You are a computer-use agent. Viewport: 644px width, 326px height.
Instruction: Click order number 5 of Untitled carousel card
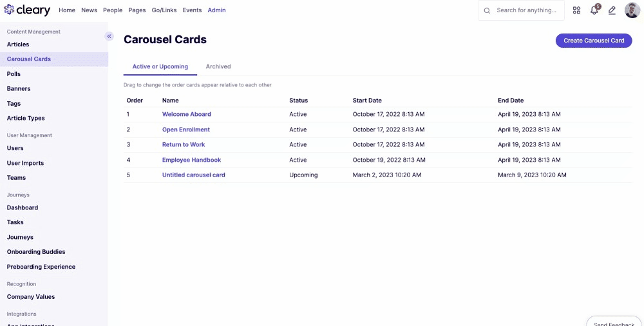click(x=128, y=175)
